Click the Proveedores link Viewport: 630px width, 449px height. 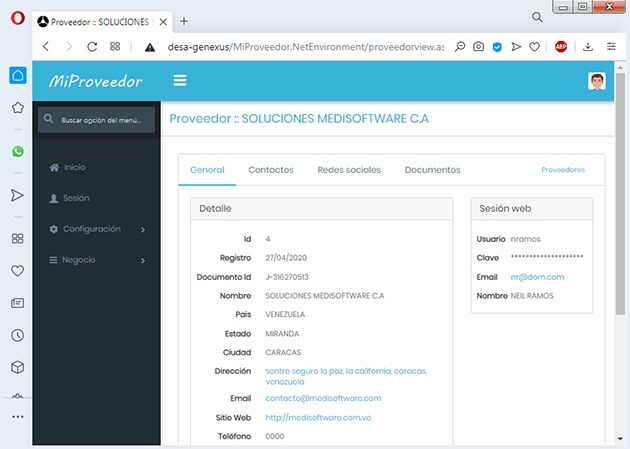(x=563, y=170)
